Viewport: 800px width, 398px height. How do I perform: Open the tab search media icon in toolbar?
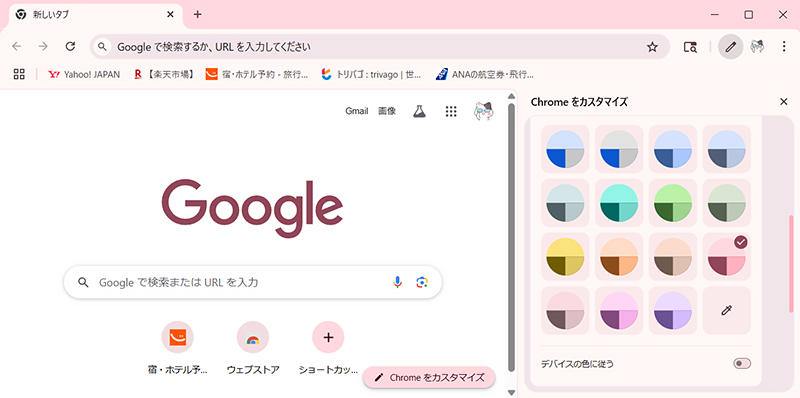[x=690, y=47]
